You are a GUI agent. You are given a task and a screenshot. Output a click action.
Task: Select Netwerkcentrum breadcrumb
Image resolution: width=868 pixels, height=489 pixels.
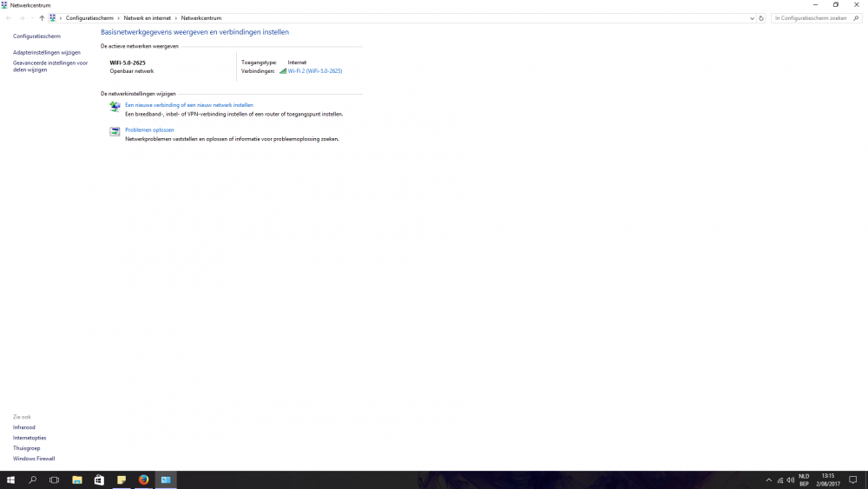[201, 18]
